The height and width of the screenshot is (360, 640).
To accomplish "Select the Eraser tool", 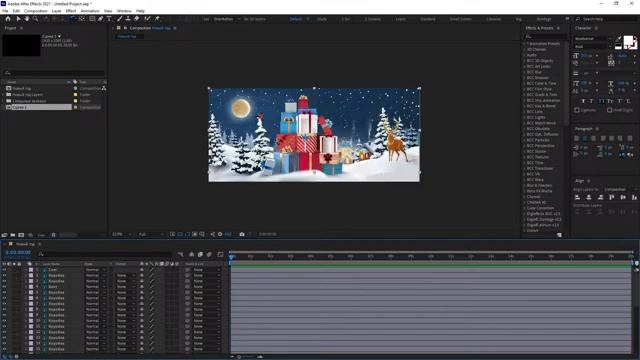I will click(137, 19).
